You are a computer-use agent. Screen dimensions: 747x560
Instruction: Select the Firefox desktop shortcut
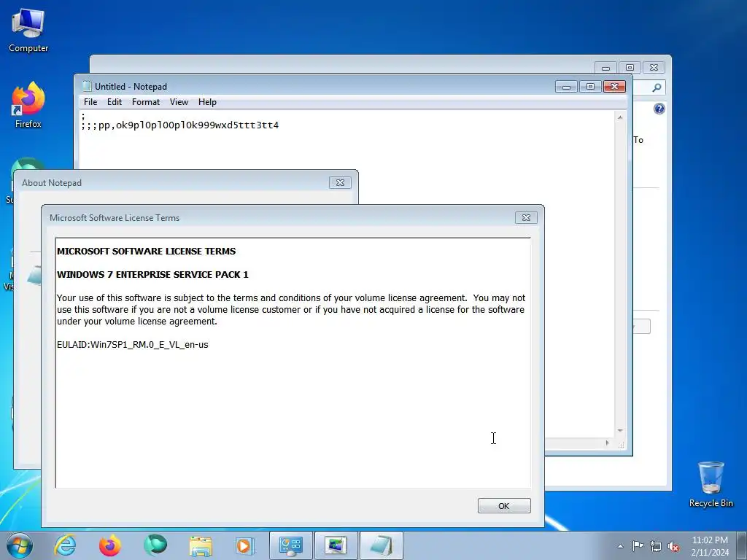click(28, 105)
